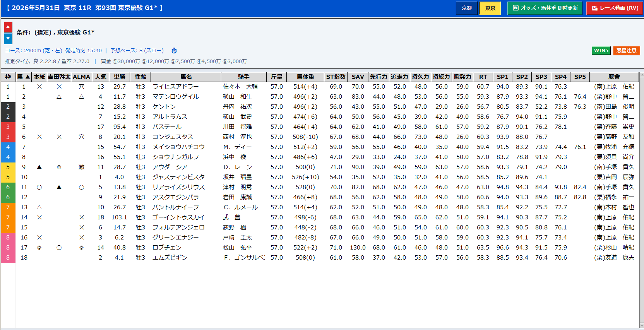The width and height of the screenshot is (644, 330).
Task: Click the SP3 column header
Action: [541, 77]
